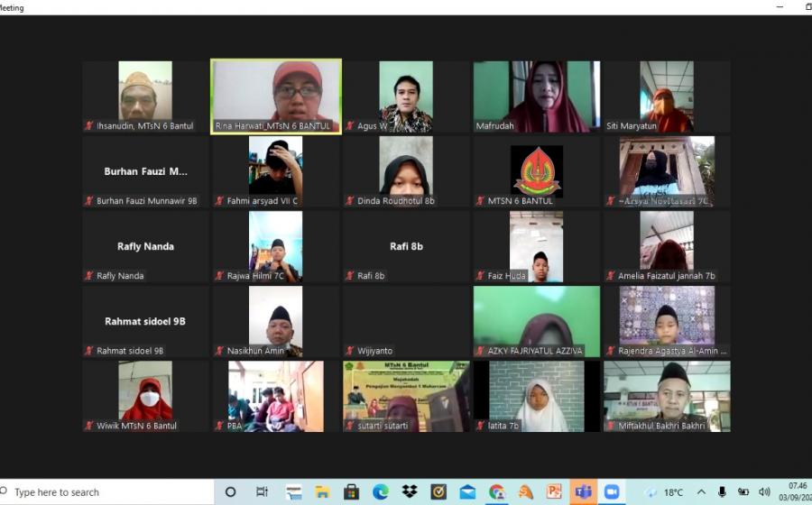Click Miftakhul Bakhri's video thumbnail

[x=667, y=396]
